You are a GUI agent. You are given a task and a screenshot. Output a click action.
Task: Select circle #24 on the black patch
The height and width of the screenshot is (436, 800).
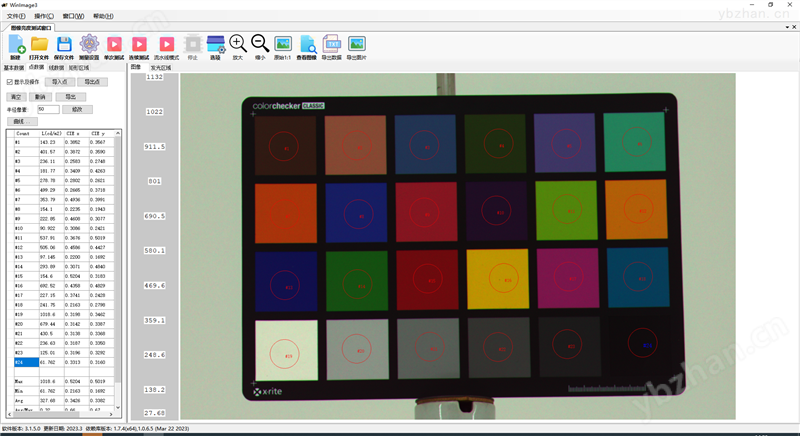[x=642, y=343]
